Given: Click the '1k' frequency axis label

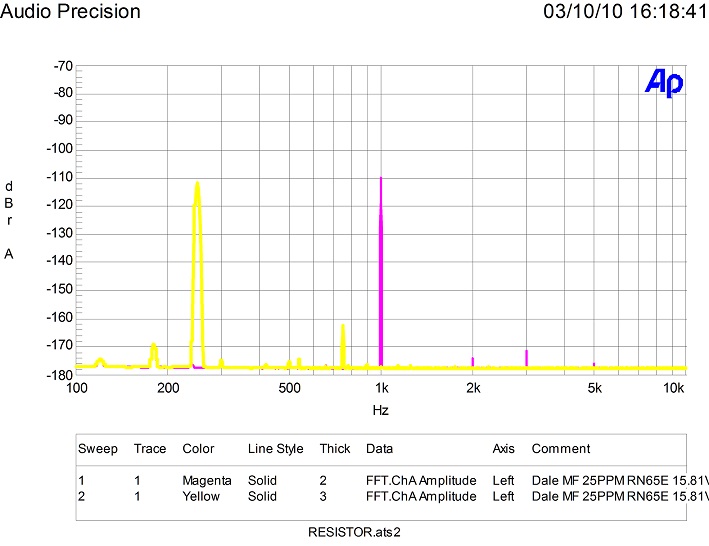Looking at the screenshot, I should click(x=382, y=388).
